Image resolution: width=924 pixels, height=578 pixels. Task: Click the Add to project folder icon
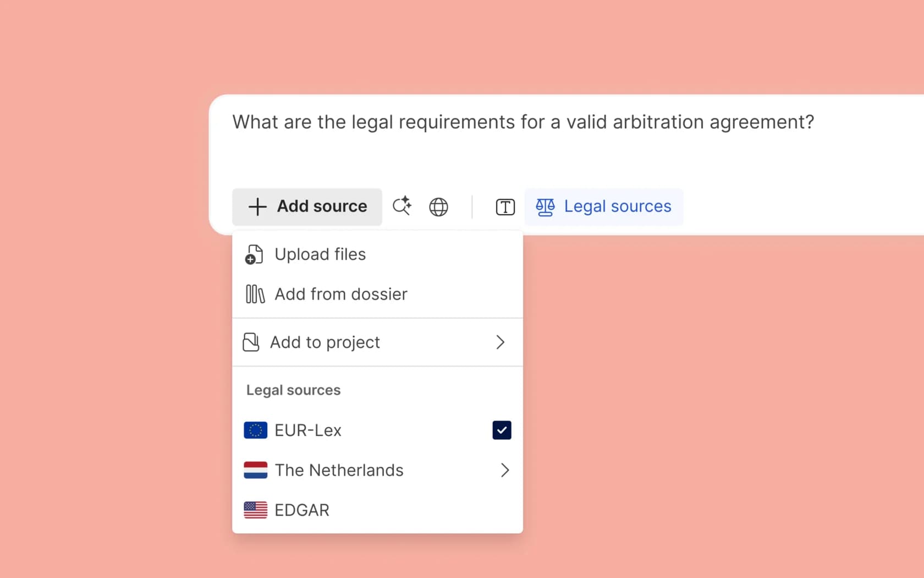coord(251,342)
